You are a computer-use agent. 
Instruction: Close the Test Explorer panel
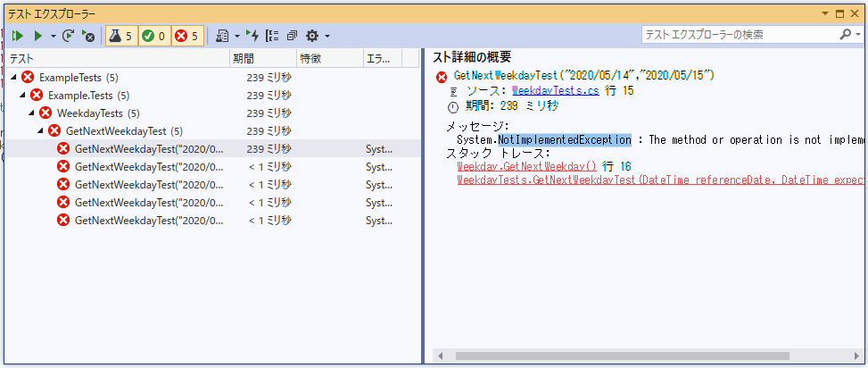pos(854,13)
